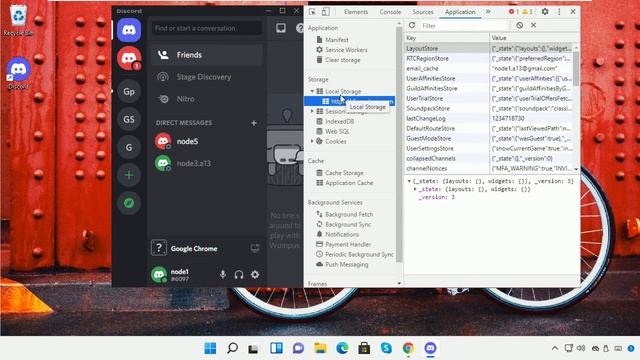Open the Manifest item
Viewport: 640px width, 360px height.
click(x=337, y=40)
